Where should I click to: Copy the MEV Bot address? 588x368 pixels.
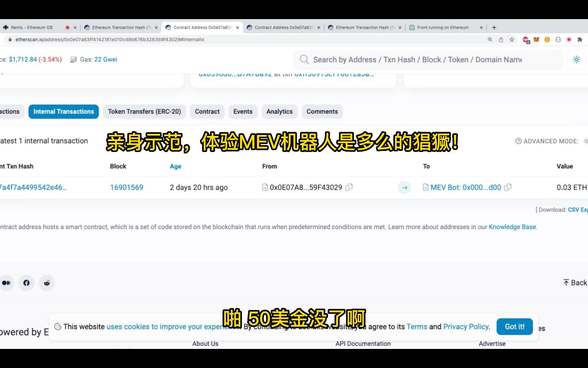[508, 187]
